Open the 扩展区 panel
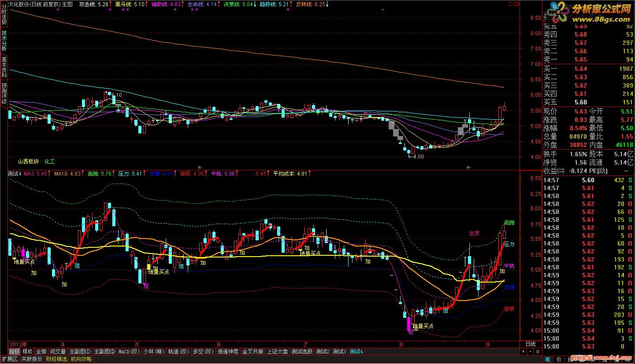 click(9, 359)
